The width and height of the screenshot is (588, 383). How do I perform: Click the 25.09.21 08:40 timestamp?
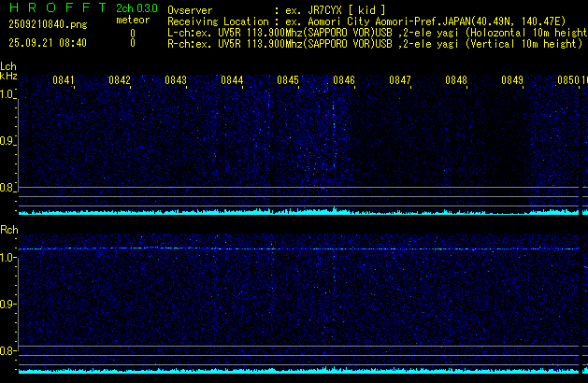(48, 43)
